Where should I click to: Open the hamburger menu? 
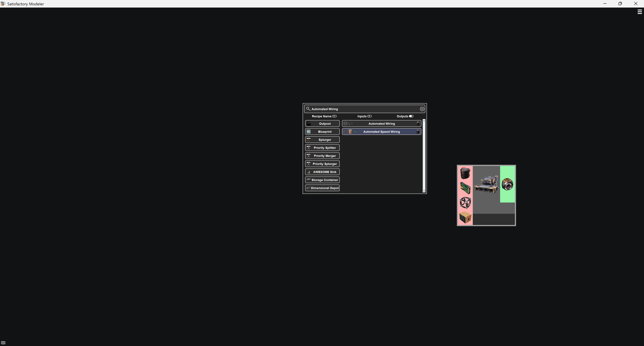pyautogui.click(x=640, y=12)
